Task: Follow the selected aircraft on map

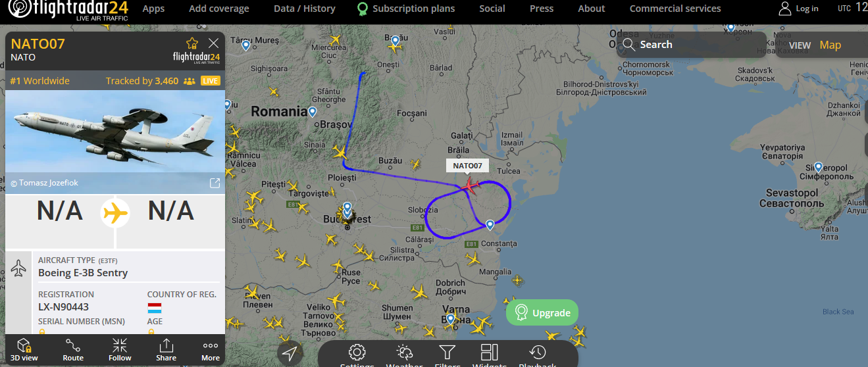Action: point(120,349)
